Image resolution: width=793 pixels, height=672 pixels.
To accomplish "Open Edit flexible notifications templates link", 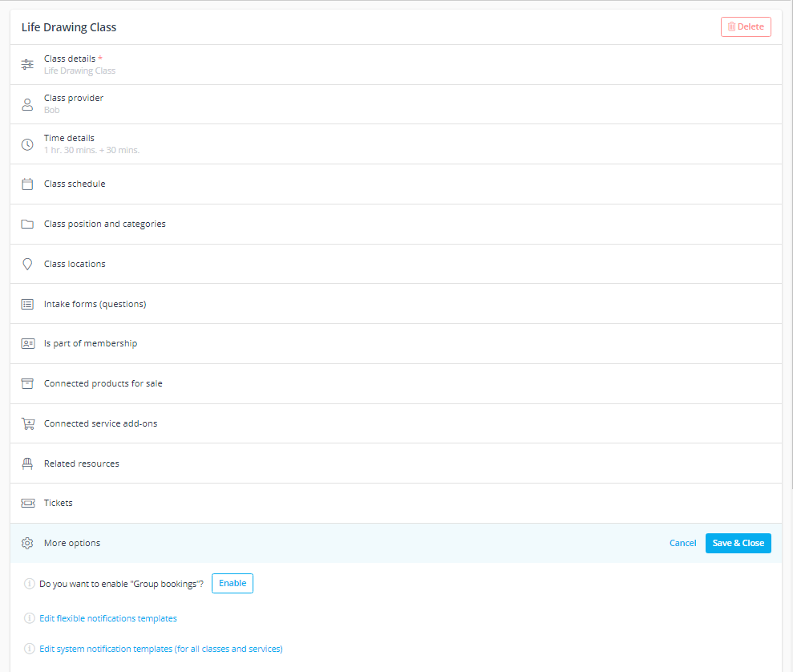I will [108, 618].
